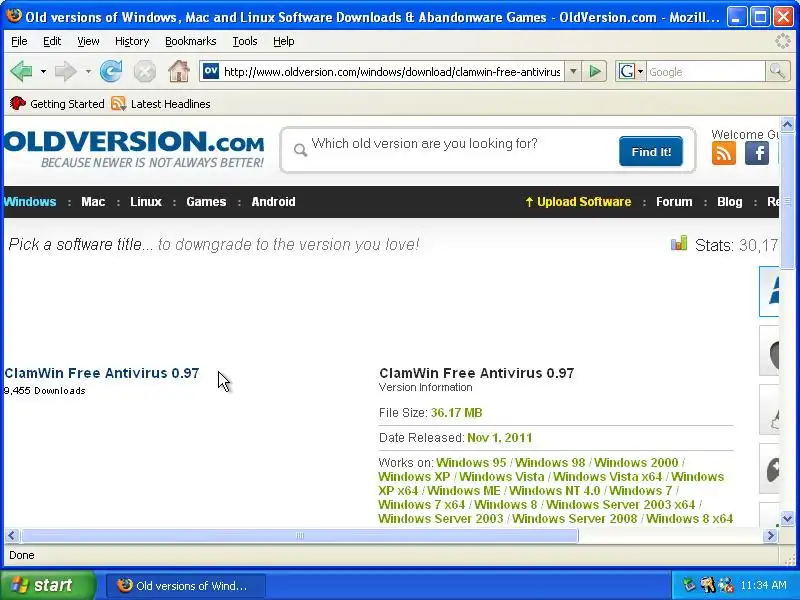Reload the page with the Refresh icon
800x600 pixels.
(111, 71)
